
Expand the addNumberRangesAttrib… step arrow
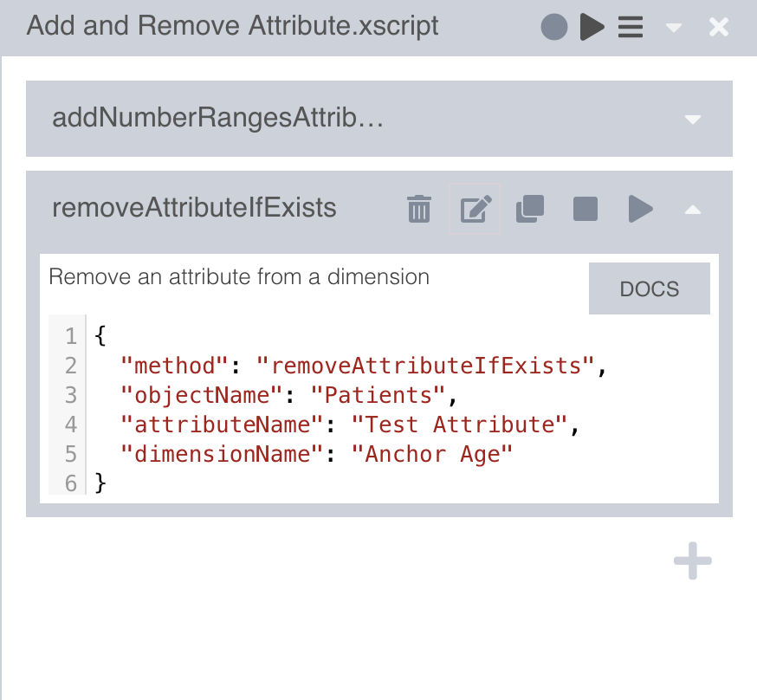[x=692, y=120]
